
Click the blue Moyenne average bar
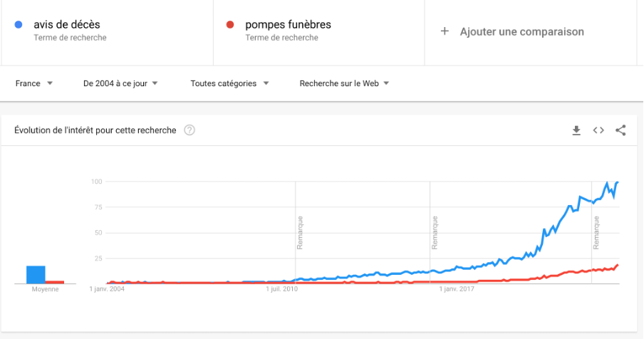click(x=36, y=275)
